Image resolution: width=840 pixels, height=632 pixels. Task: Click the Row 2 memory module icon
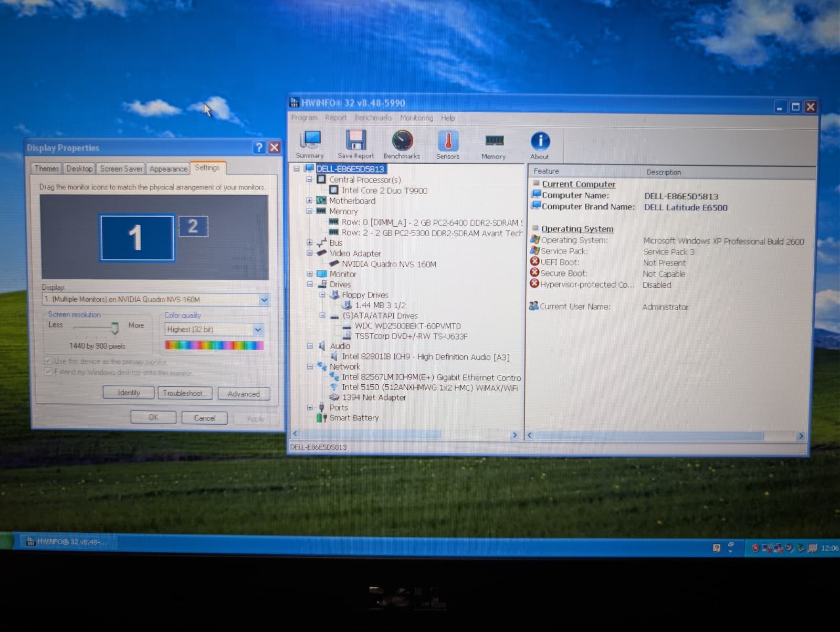point(334,233)
